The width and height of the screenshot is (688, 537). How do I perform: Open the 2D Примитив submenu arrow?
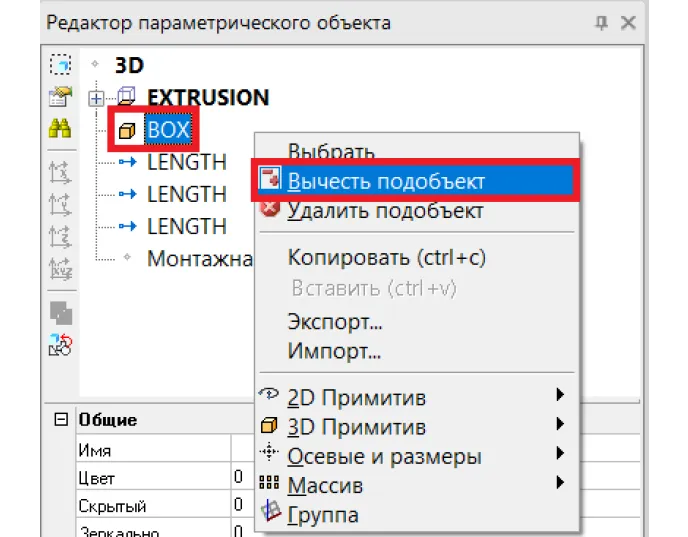tap(560, 394)
